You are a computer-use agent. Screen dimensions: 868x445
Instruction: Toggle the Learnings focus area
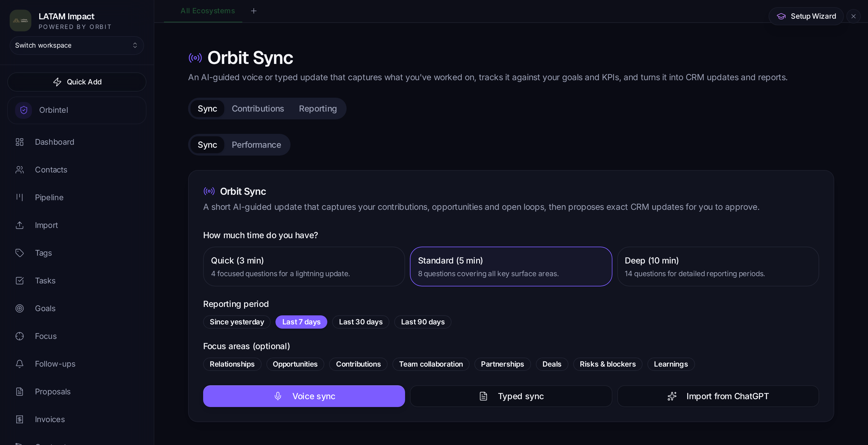[671, 364]
